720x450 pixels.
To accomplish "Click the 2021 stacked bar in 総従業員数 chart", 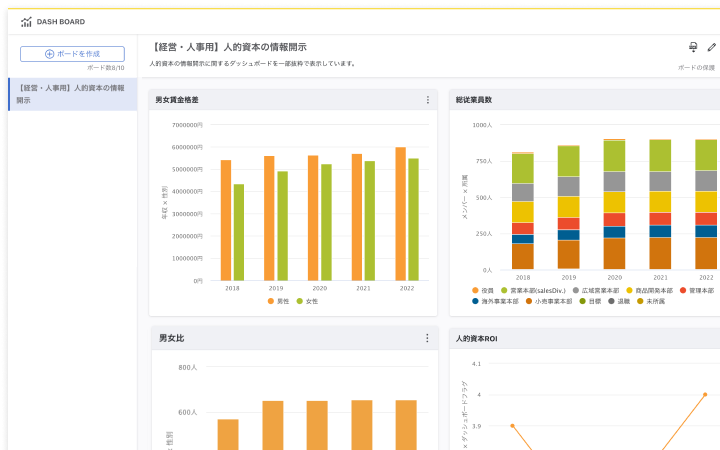I will (660, 204).
